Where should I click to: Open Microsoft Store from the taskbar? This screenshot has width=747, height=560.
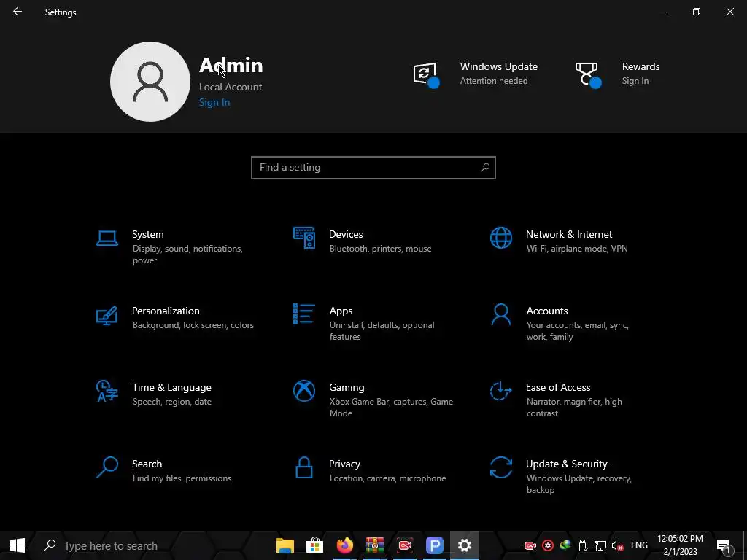314,545
